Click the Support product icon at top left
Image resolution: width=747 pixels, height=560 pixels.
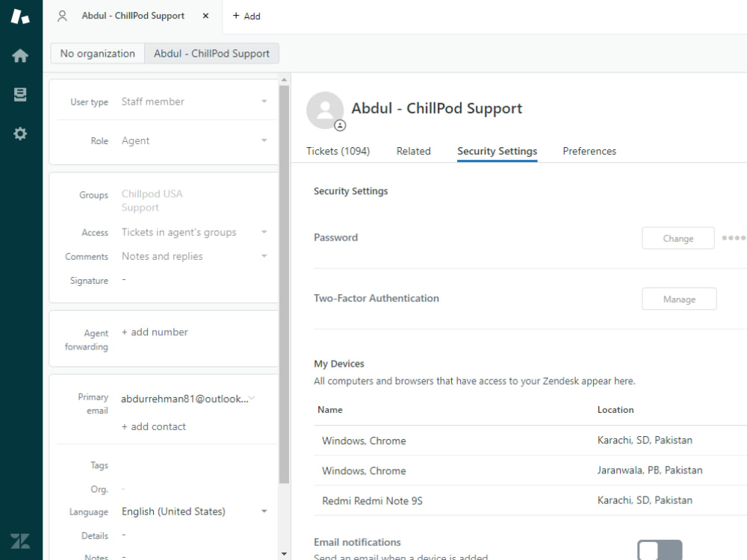pos(20,16)
